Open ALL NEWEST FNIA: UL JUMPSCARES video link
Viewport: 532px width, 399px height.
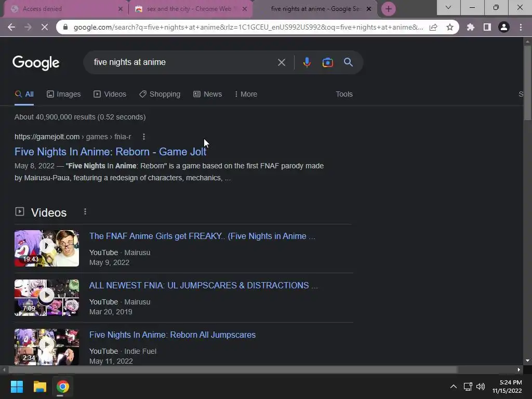[204, 285]
